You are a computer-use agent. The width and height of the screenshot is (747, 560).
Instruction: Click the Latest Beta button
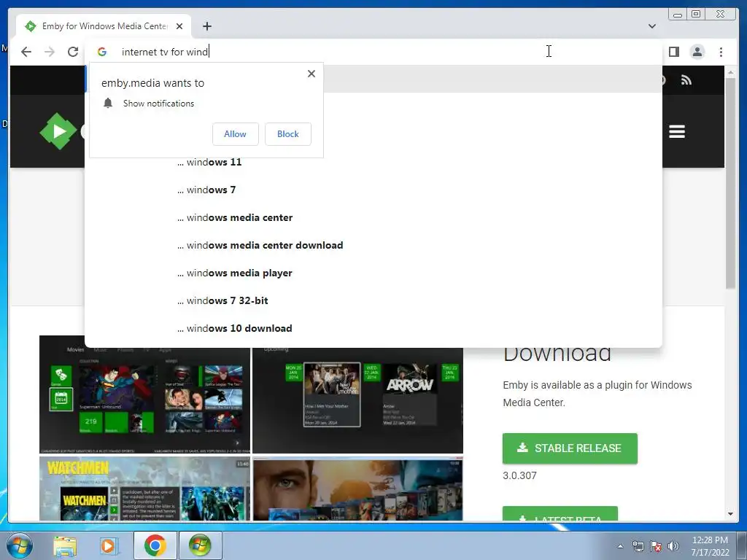[560, 514]
